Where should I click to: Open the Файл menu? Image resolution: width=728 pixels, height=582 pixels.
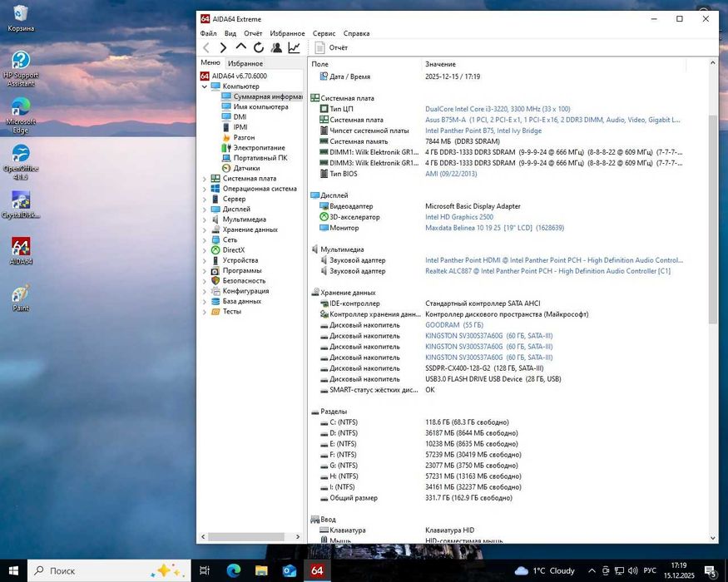click(x=209, y=33)
